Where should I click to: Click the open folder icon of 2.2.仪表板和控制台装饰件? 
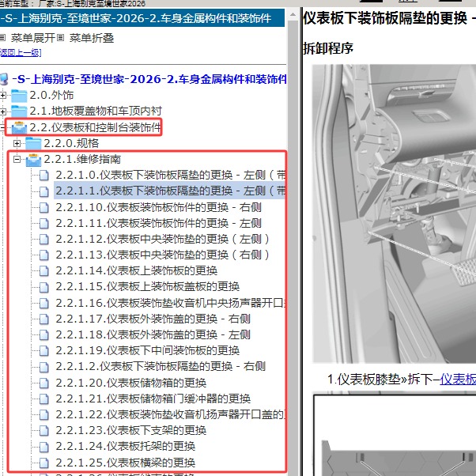coord(19,127)
